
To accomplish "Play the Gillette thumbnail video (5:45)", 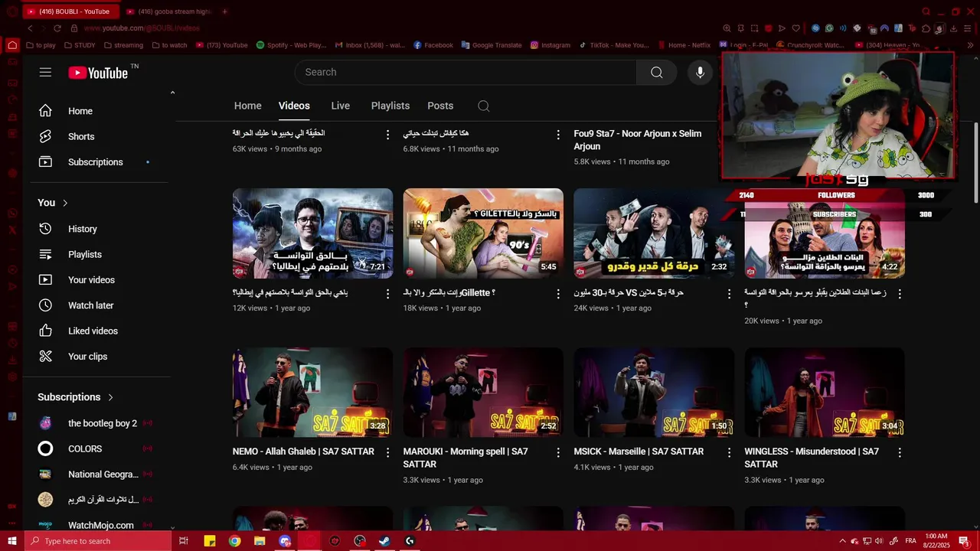I will coord(483,233).
